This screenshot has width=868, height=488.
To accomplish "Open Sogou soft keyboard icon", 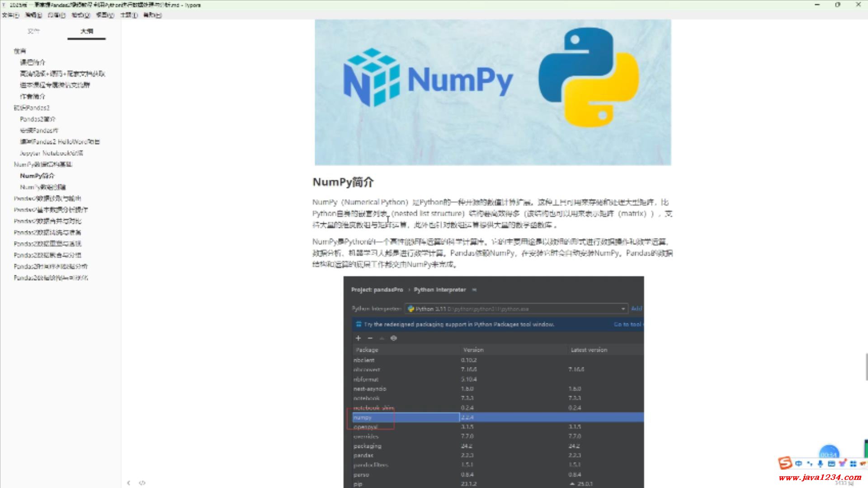I will pos(831,464).
